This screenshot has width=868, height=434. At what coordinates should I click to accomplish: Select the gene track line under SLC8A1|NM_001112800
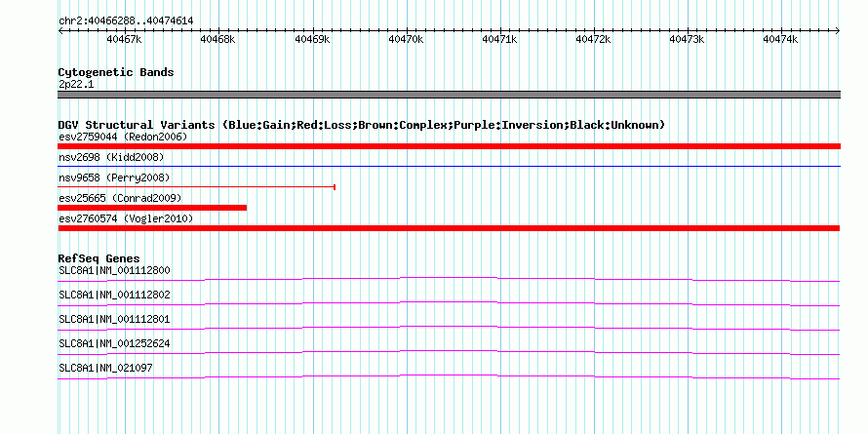click(449, 279)
